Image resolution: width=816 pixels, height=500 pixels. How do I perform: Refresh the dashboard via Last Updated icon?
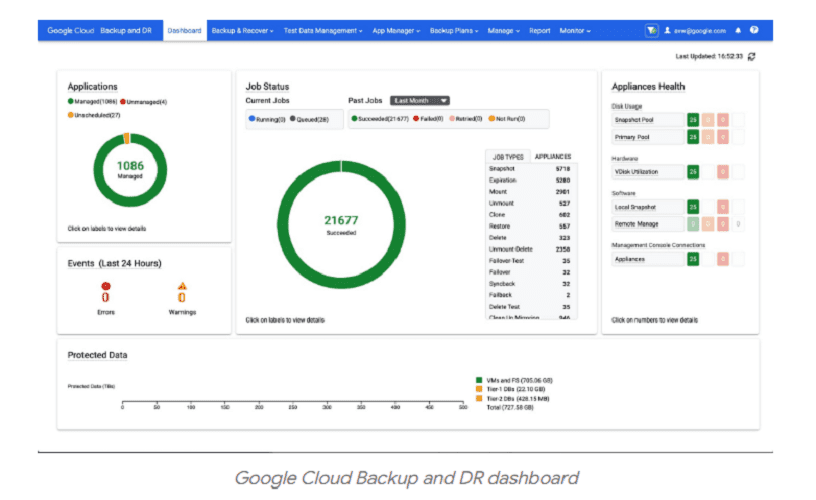pos(751,56)
